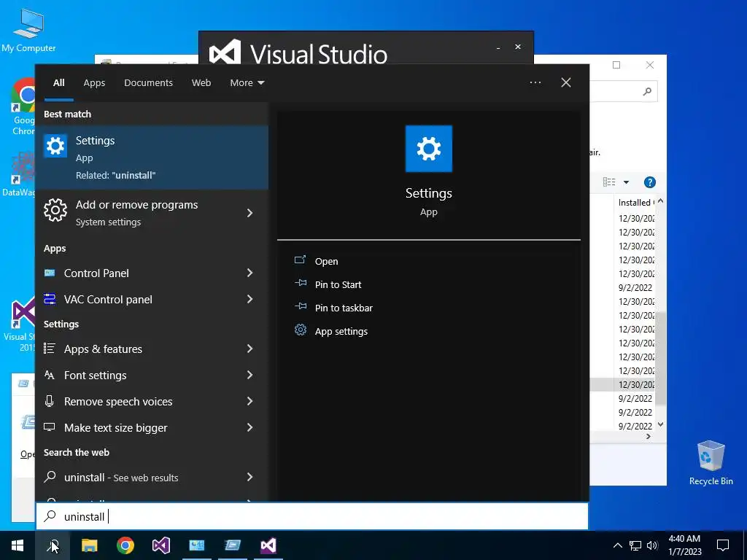747x560 pixels.
Task: Click the Control Panel taskbar icon
Action: point(197,545)
